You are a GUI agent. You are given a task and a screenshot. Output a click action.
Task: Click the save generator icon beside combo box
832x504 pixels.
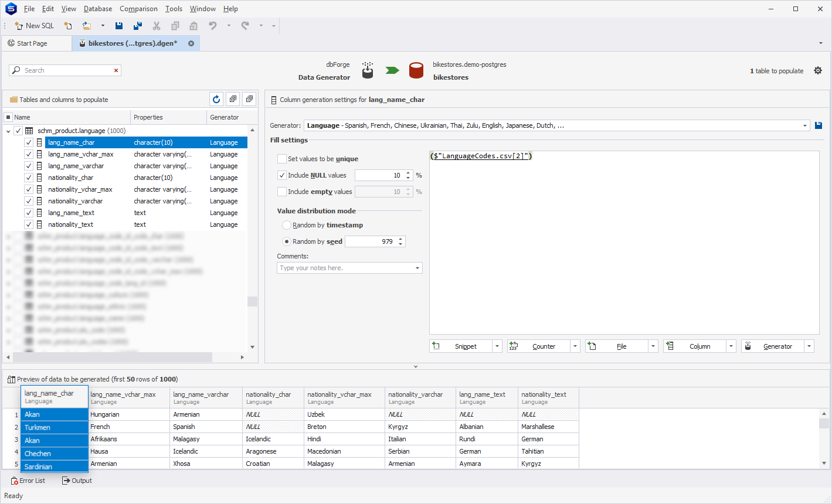[819, 125]
